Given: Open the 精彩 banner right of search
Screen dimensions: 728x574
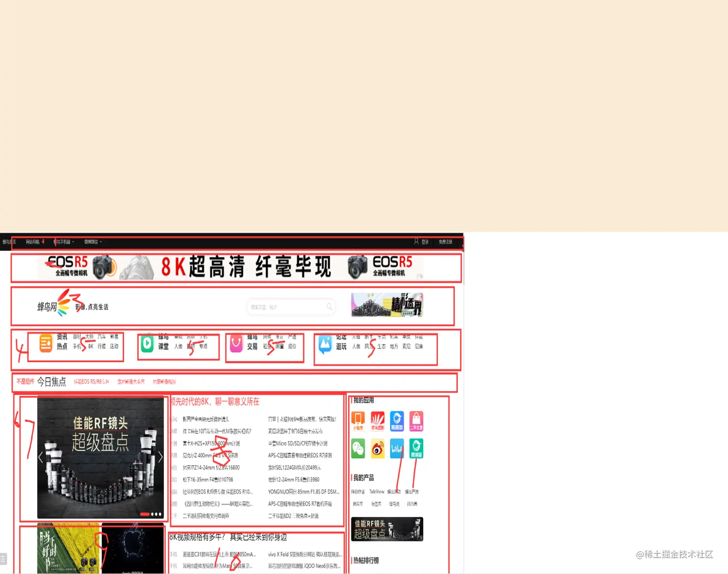Looking at the screenshot, I should point(387,305).
